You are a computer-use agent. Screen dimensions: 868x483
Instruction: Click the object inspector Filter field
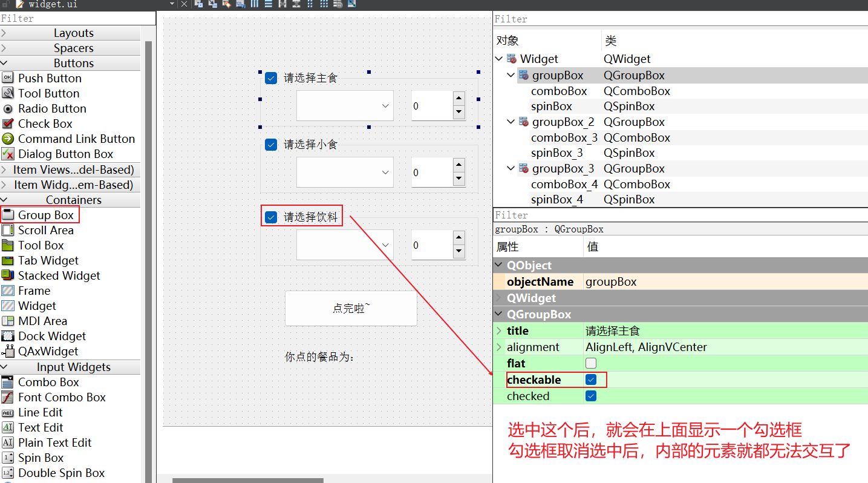[x=680, y=19]
